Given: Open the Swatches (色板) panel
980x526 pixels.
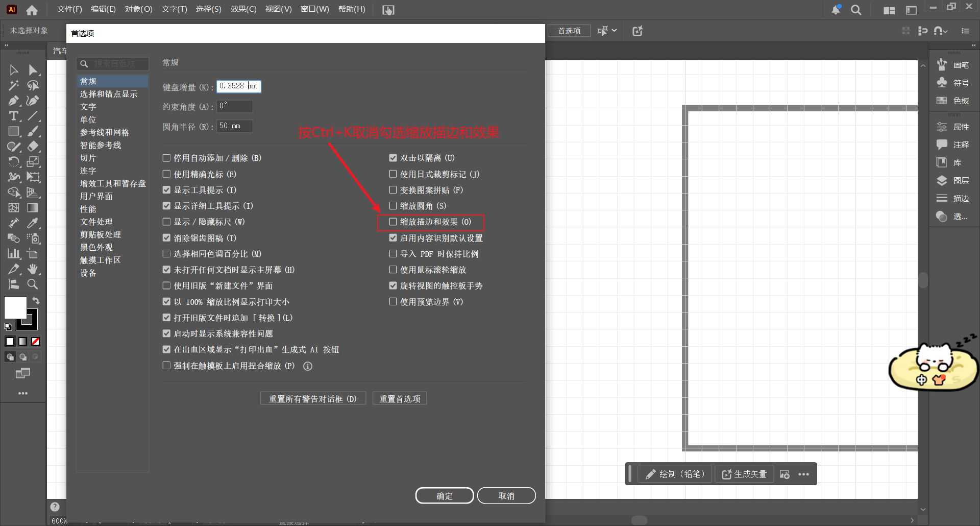Looking at the screenshot, I should click(x=953, y=101).
